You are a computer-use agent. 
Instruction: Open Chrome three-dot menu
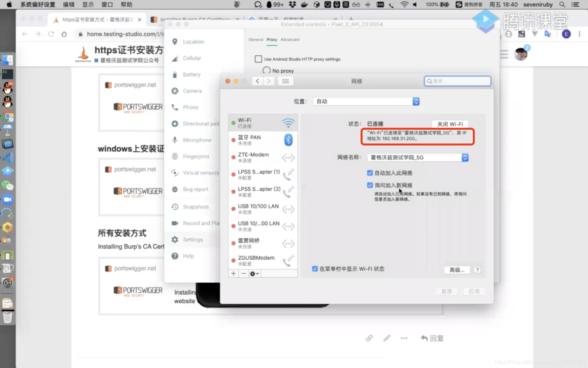coord(579,34)
